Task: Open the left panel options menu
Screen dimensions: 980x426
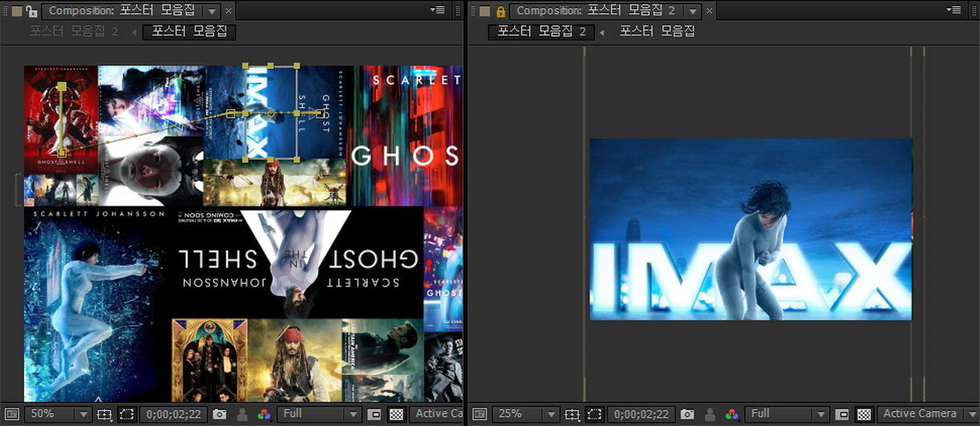Action: (438, 9)
